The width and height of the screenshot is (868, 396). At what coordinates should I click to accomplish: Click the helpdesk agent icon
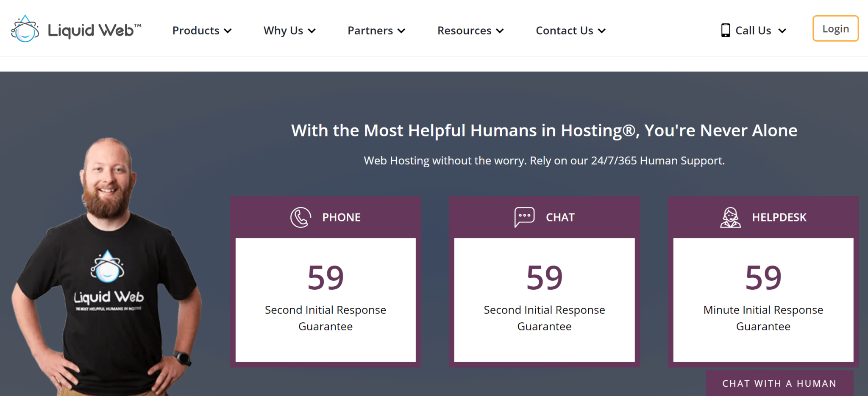pos(730,217)
